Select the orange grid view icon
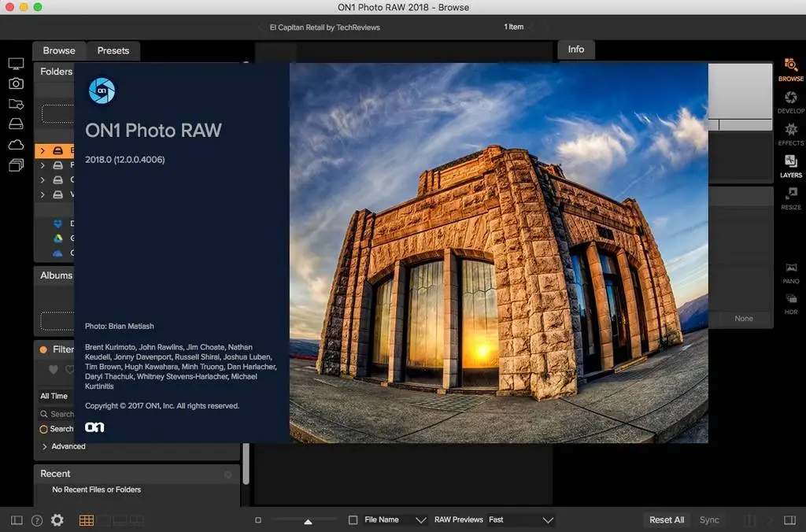The width and height of the screenshot is (806, 532). coord(86,520)
